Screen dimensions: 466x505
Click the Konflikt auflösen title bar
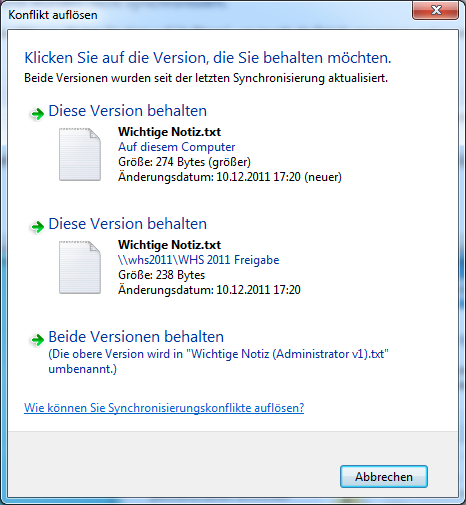(207, 15)
